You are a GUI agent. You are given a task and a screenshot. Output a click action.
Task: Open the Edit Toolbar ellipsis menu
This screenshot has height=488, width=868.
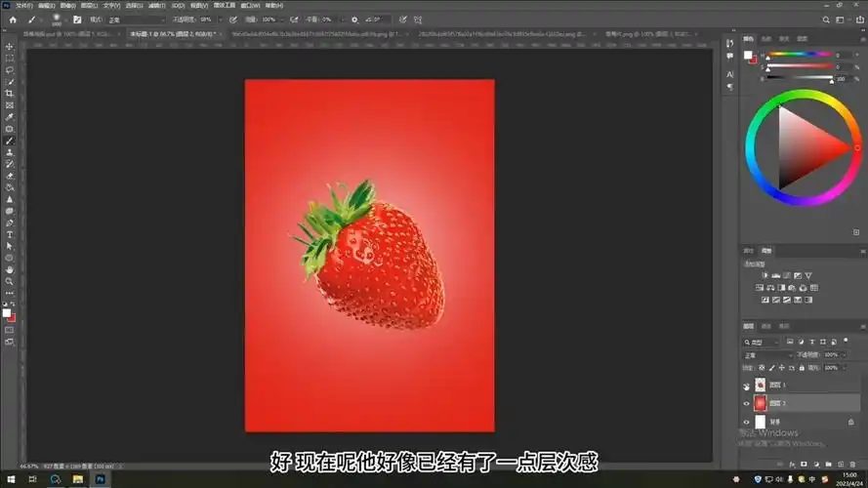point(10,293)
